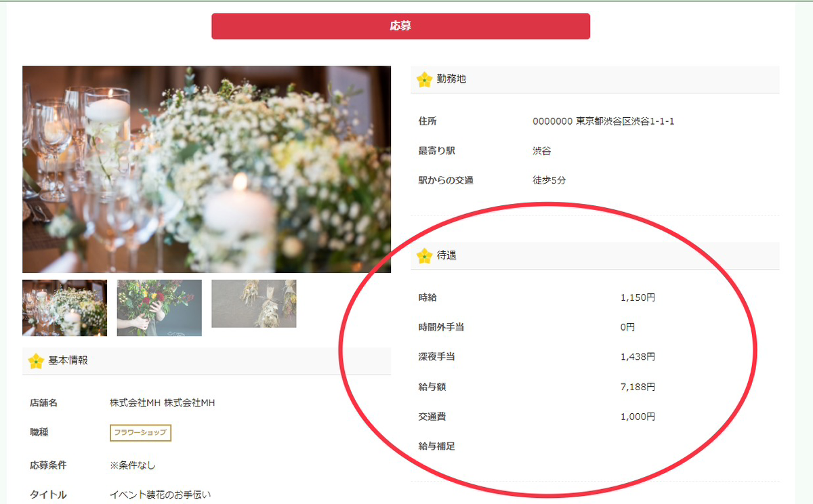Image resolution: width=813 pixels, height=504 pixels.
Task: Open the large main flower arrangement photo
Action: 207,169
